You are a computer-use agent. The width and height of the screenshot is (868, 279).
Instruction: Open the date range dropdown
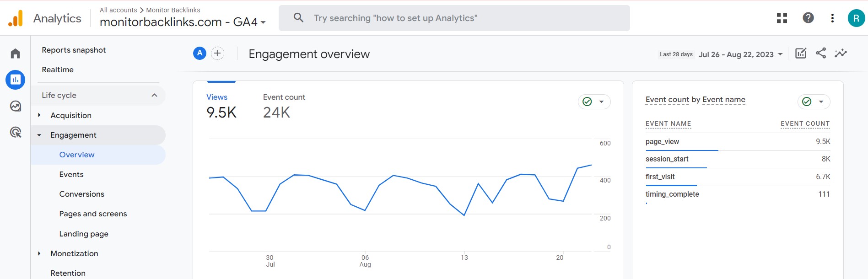pyautogui.click(x=740, y=54)
